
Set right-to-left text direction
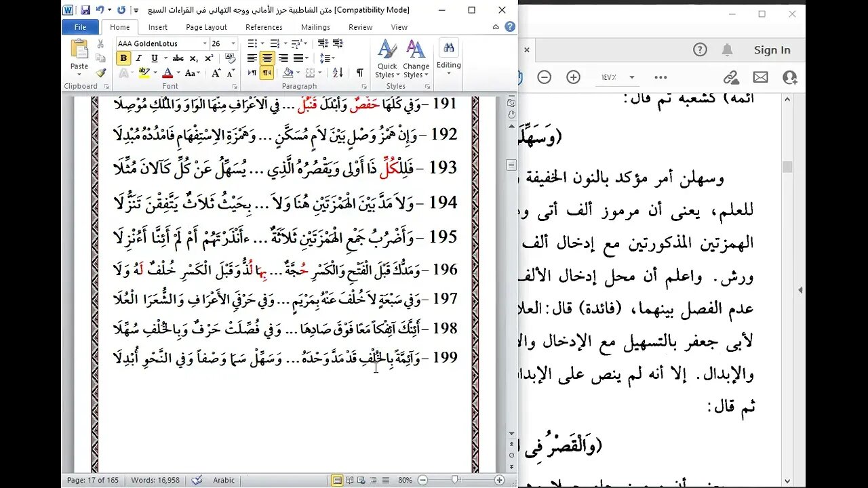pos(267,73)
